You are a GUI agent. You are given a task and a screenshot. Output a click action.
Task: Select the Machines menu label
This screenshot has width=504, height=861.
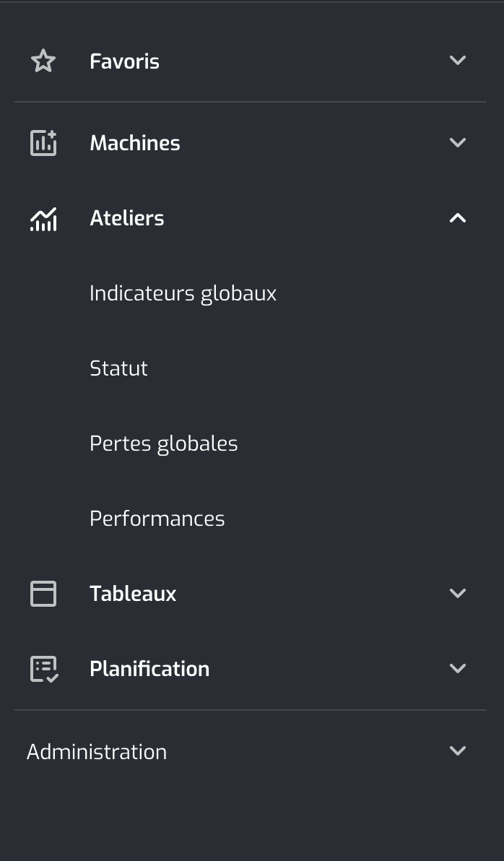pyautogui.click(x=135, y=143)
